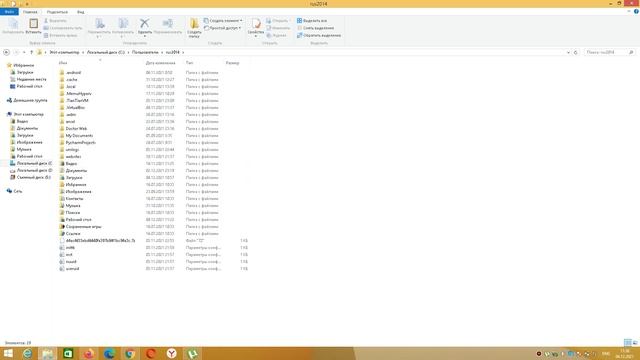The image size is (640, 360).
Task: Open recent locations arrow next to Forward
Action: [x=24, y=52]
